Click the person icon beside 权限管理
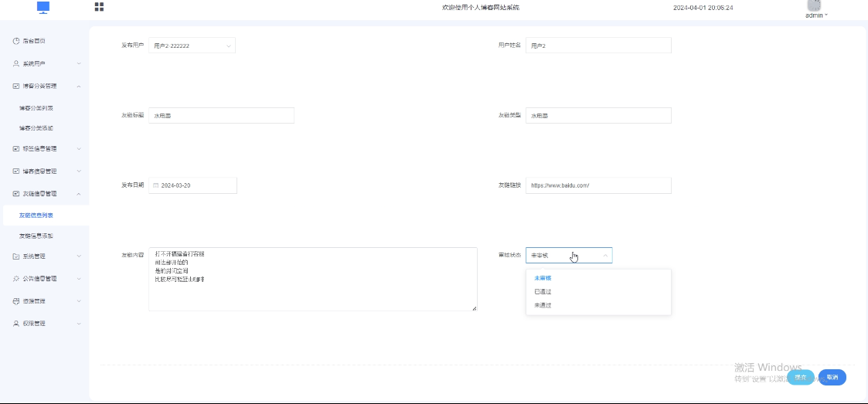The image size is (868, 404). (16, 324)
